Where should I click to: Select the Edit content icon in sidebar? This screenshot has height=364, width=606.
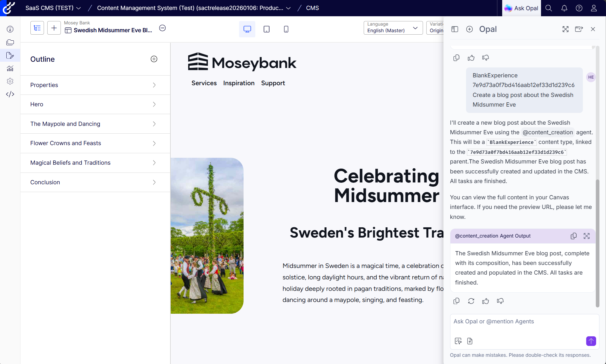[x=10, y=55]
